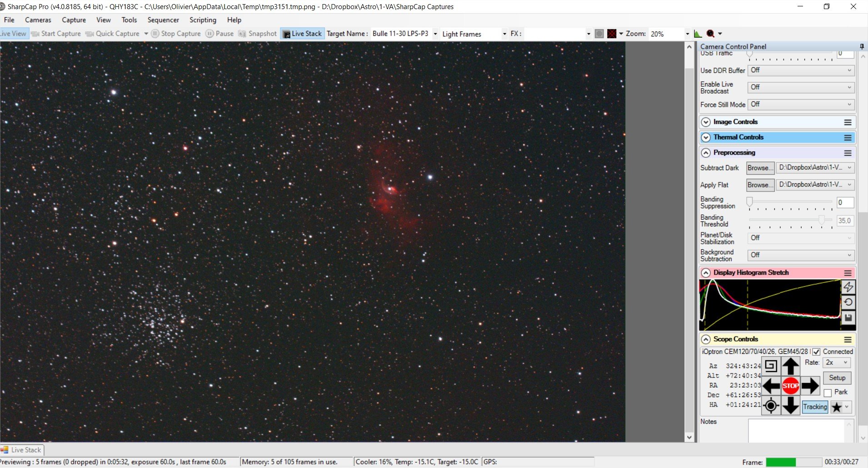
Task: Reset histogram stretch with circular arrow
Action: tap(848, 302)
